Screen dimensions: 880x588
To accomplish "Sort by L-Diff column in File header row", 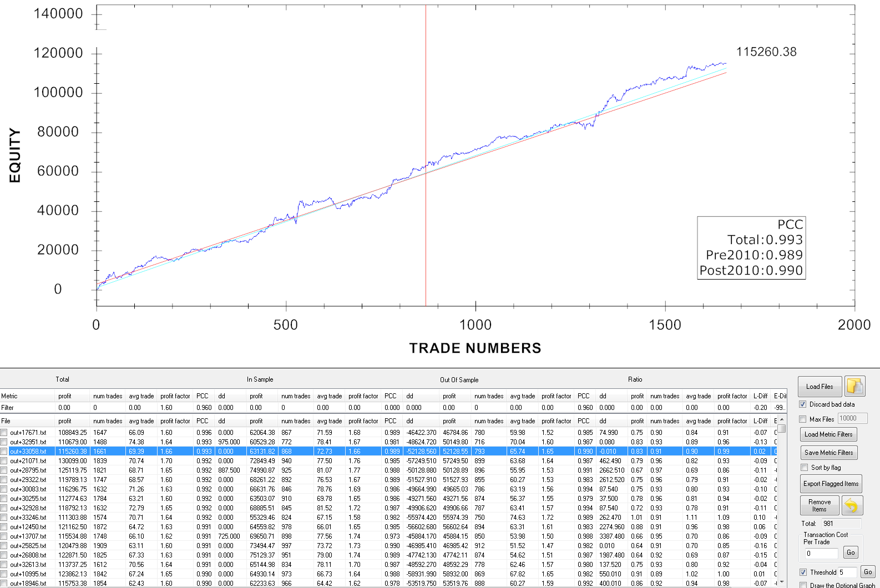I will (x=760, y=421).
